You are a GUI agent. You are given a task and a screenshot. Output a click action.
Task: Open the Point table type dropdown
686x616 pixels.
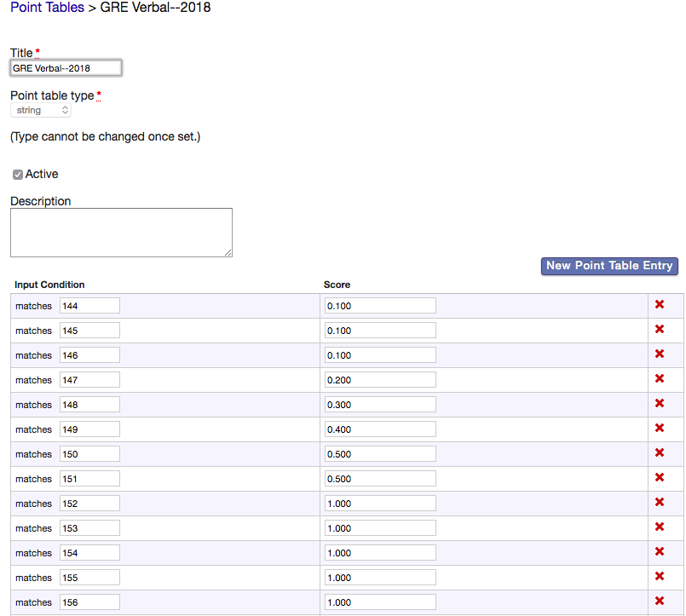(41, 111)
